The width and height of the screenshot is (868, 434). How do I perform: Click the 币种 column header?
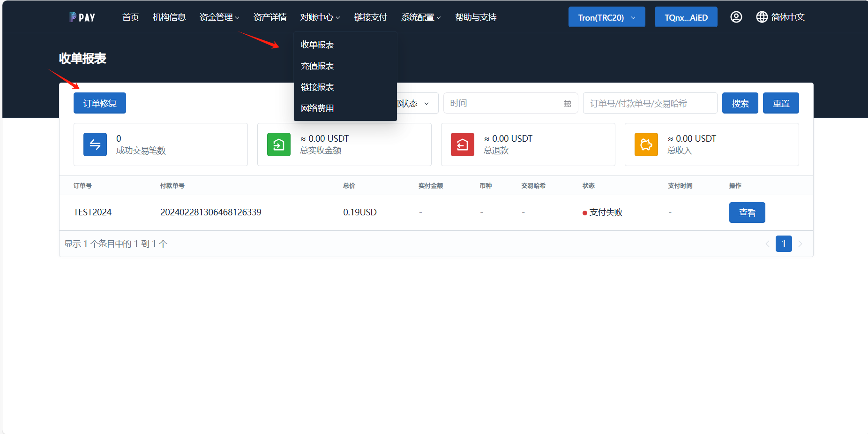[x=486, y=186]
